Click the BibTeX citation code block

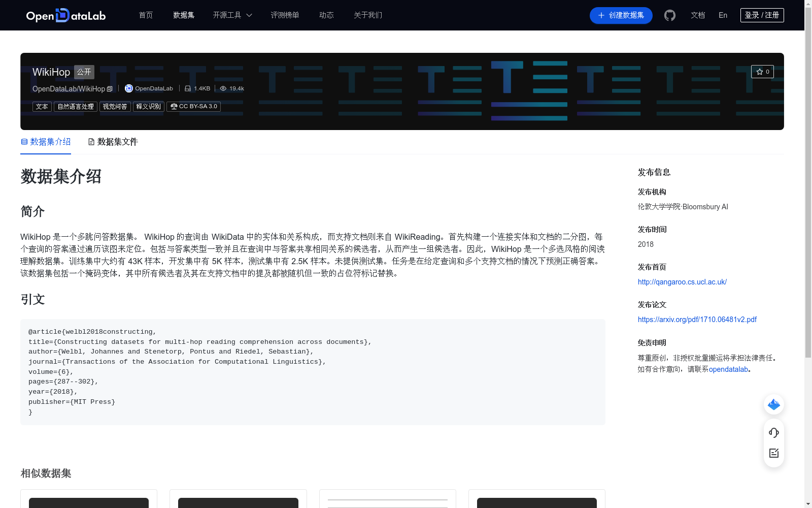click(313, 372)
